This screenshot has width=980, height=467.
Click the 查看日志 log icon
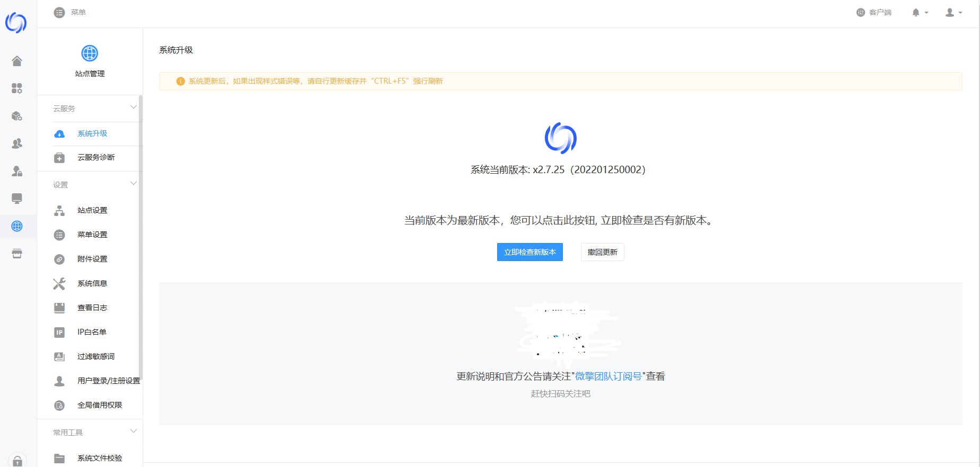59,308
